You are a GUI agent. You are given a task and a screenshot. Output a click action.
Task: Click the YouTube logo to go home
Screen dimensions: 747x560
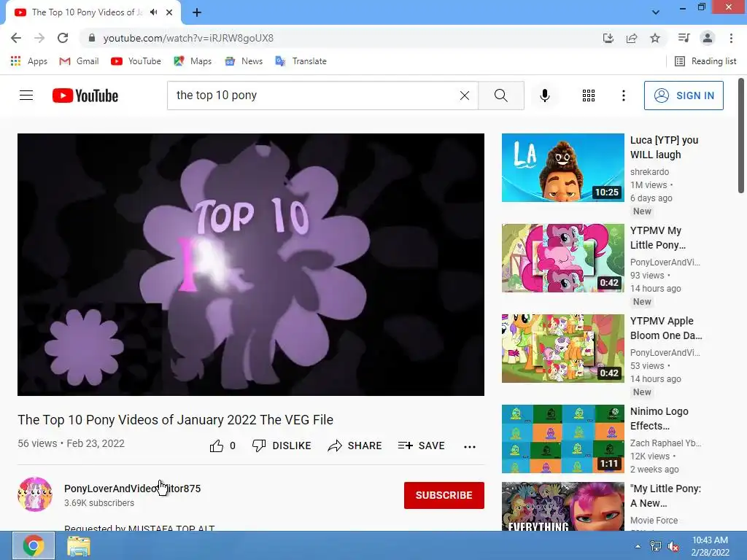(x=85, y=96)
